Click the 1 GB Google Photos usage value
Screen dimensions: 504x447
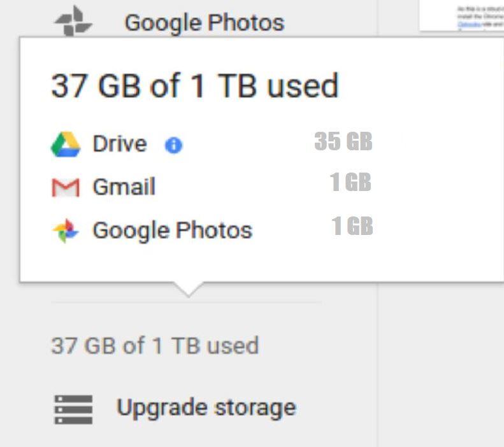352,226
